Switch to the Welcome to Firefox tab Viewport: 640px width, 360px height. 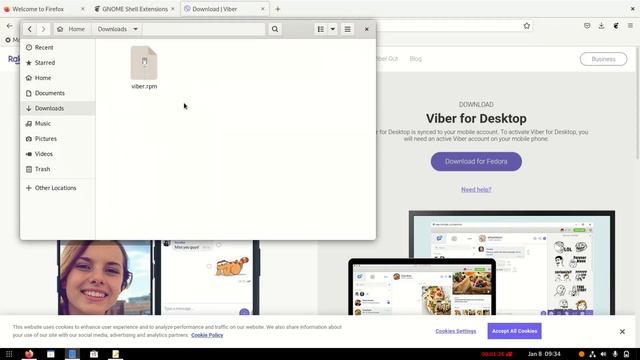coord(38,9)
